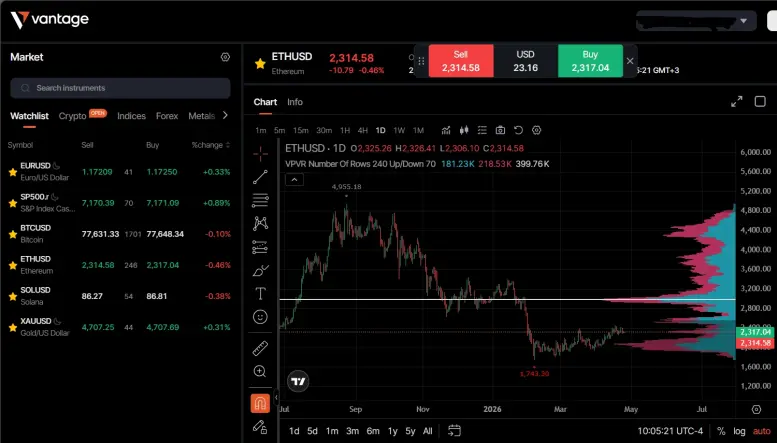
Task: Toggle the SOLUSD watchlist star
Action: [13, 296]
